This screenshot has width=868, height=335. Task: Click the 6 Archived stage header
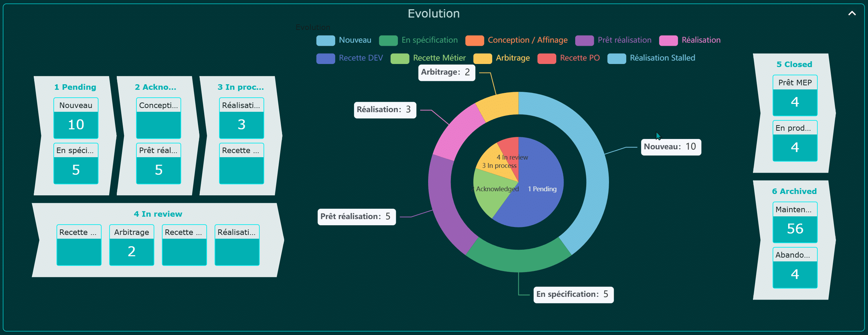pos(794,191)
